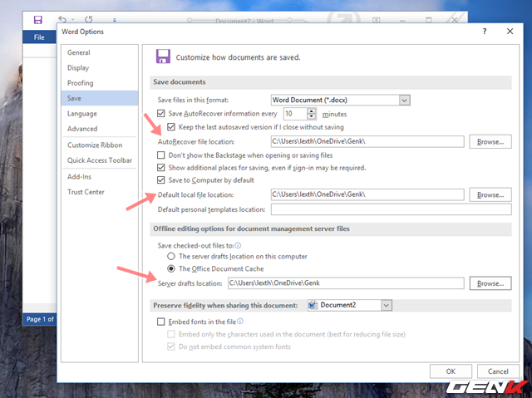Click the Customize how documents are saved text
532x398 pixels.
pos(238,57)
